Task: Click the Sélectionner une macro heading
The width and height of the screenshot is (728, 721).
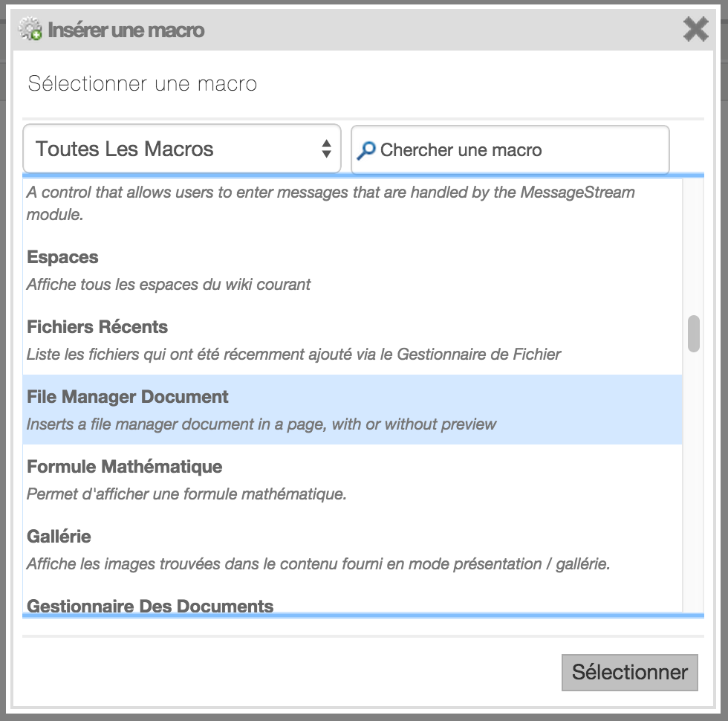Action: pos(142,83)
